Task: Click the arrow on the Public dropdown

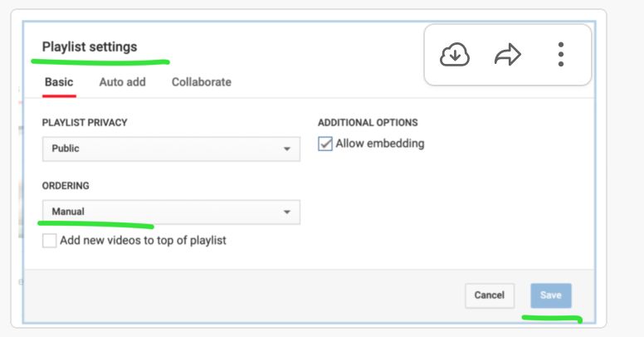Action: click(287, 149)
